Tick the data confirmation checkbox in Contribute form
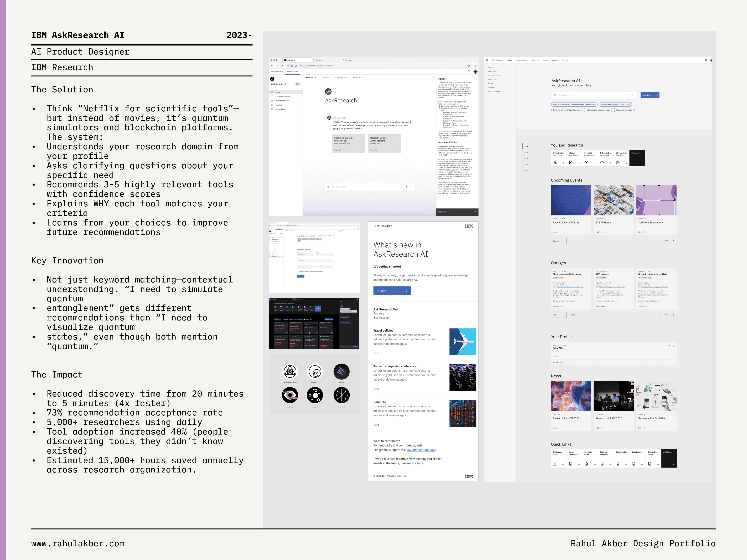The width and height of the screenshot is (747, 560). coord(298,271)
